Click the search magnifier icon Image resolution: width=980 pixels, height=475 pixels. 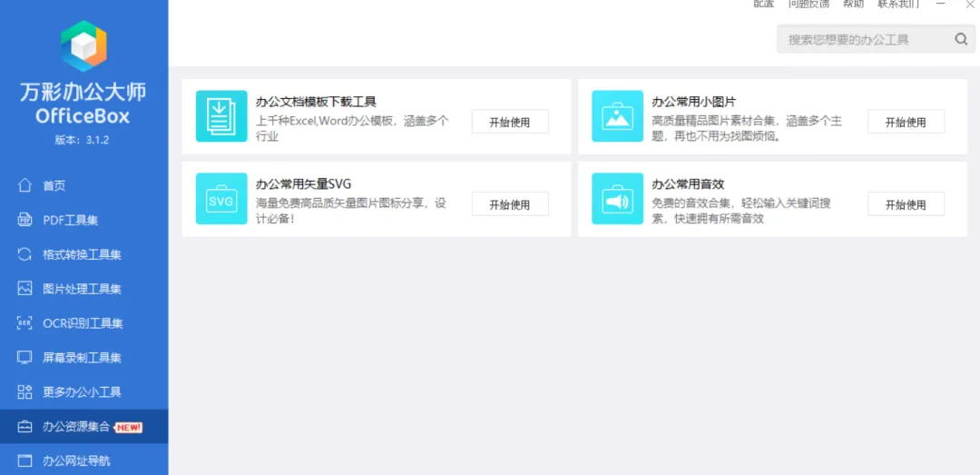pos(961,39)
